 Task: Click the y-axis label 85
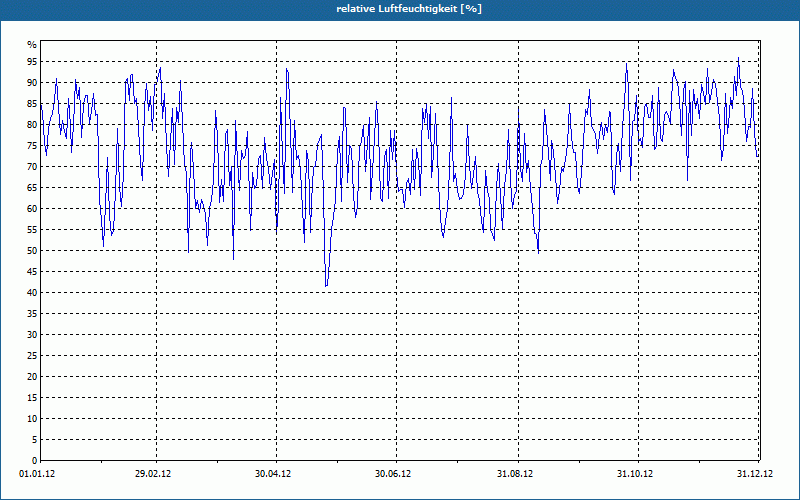pos(32,104)
